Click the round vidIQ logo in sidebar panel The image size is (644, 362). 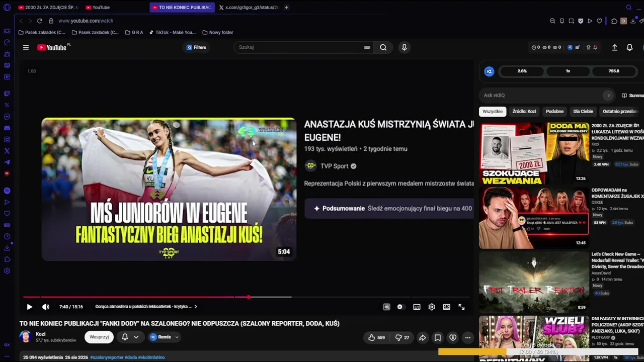pyautogui.click(x=489, y=71)
